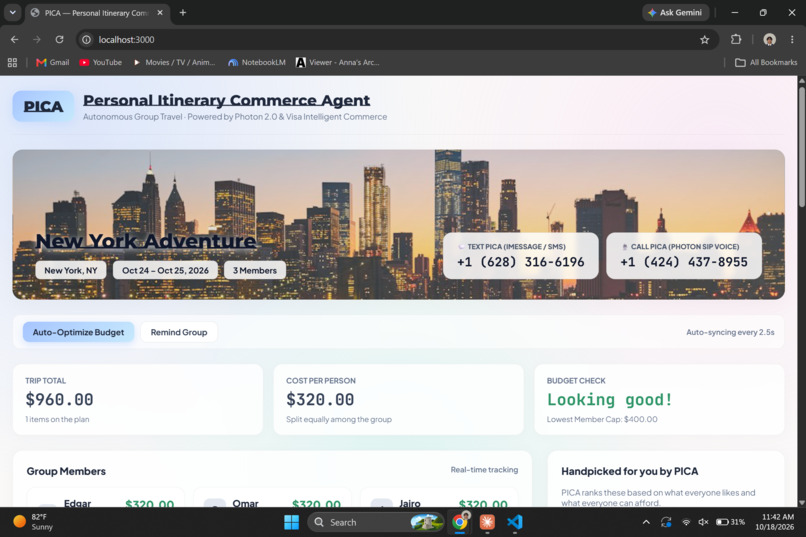Click the browser back arrow

click(x=14, y=40)
